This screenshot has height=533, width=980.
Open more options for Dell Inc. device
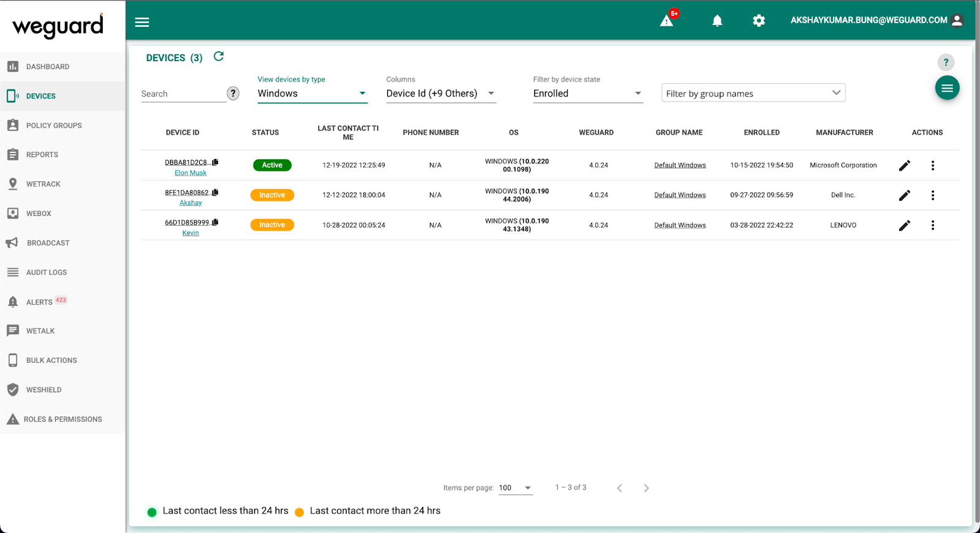coord(933,195)
